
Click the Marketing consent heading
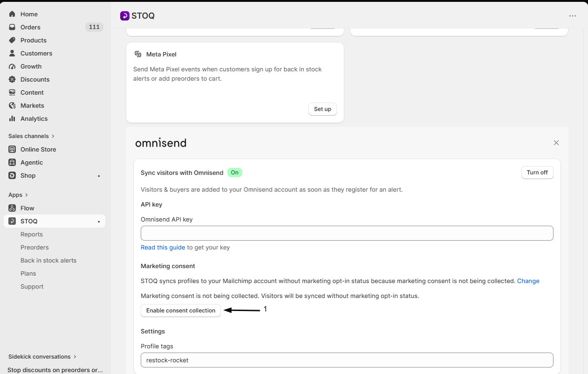(x=168, y=266)
